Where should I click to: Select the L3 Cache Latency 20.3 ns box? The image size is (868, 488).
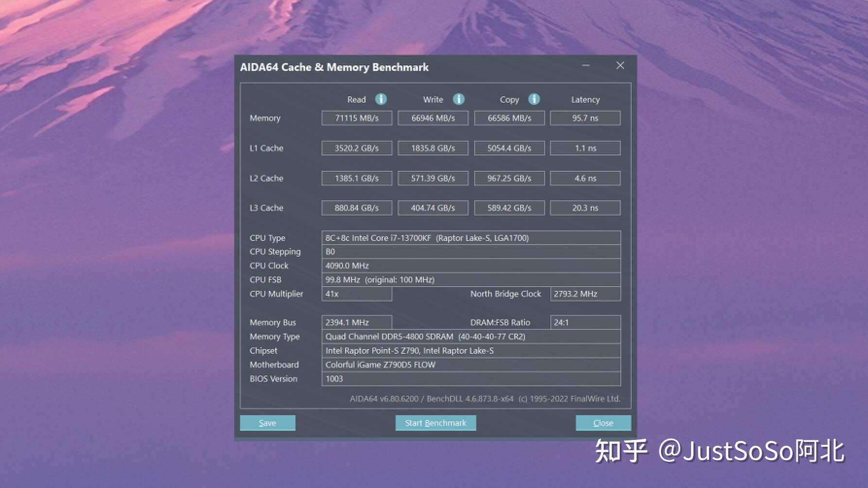point(585,208)
